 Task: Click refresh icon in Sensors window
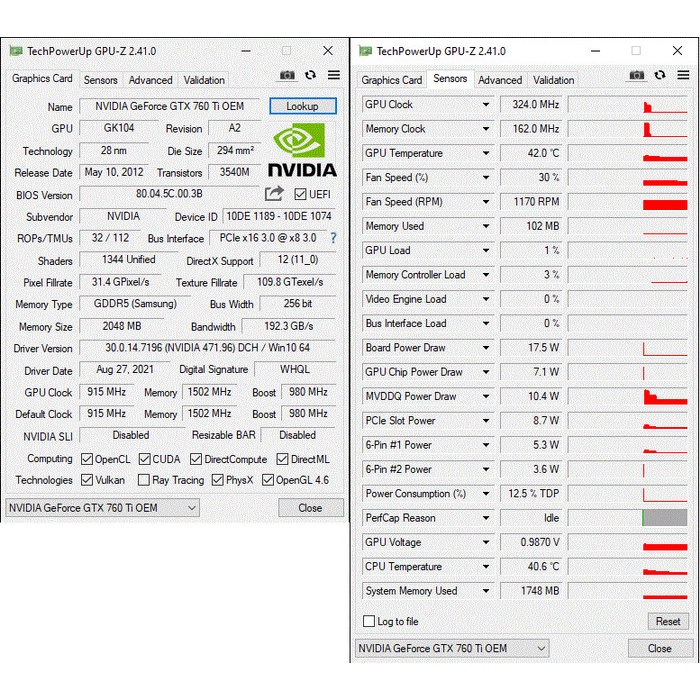coord(660,75)
